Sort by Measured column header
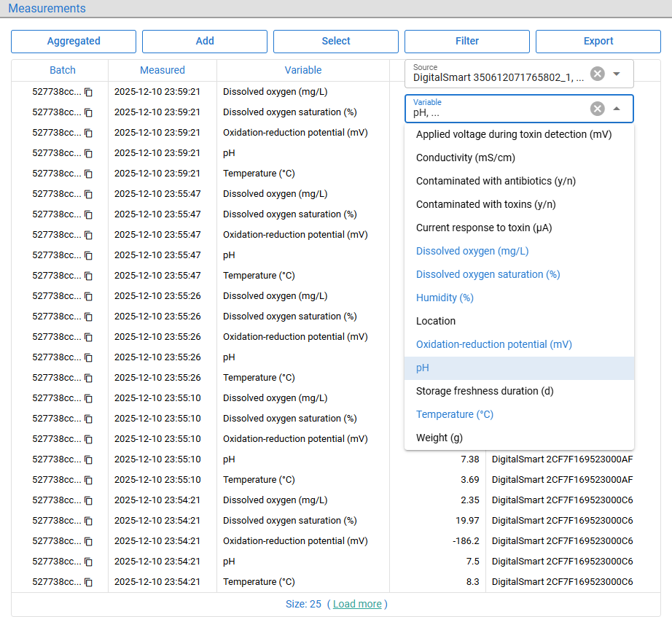 (163, 70)
